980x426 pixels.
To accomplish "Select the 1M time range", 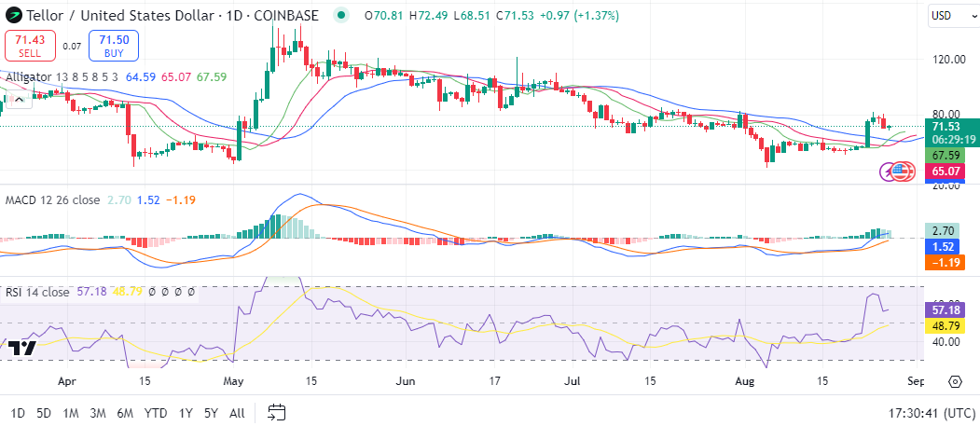I will click(71, 413).
